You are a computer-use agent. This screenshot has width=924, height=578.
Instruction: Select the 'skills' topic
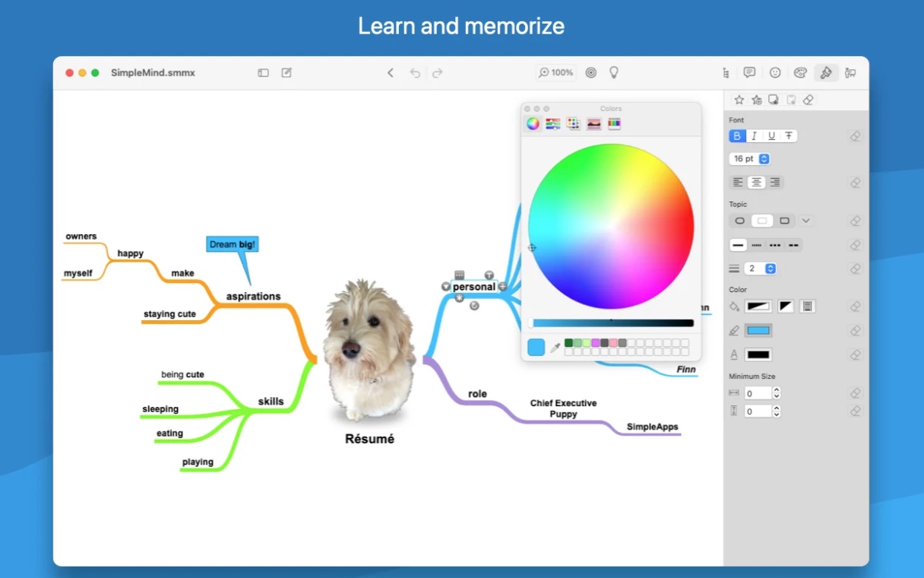(271, 401)
